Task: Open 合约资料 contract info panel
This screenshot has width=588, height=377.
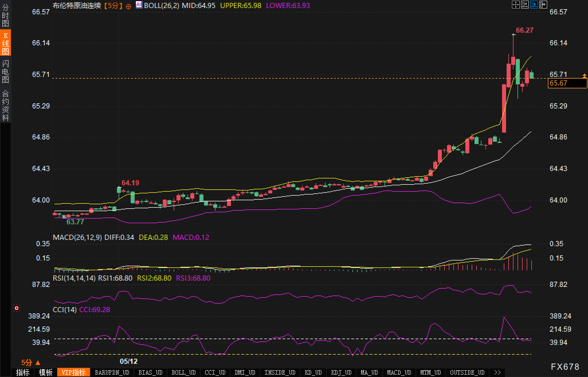Action: 5,106
